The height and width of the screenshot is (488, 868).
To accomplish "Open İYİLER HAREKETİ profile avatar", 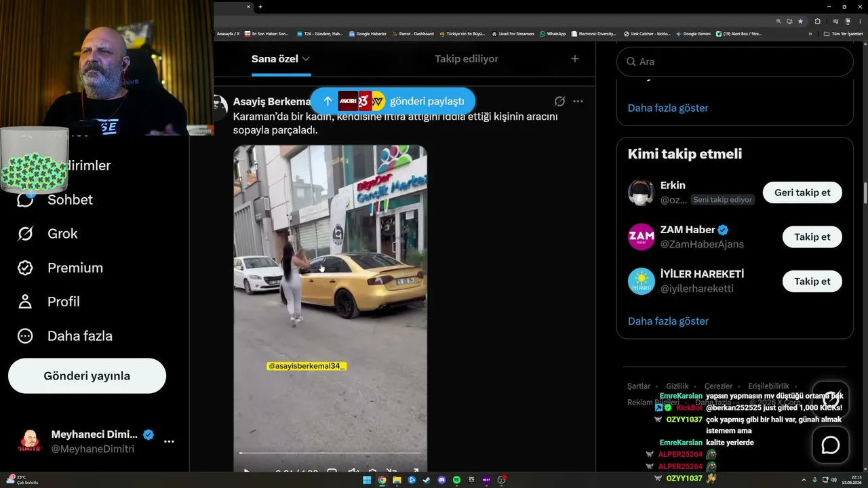I will pyautogui.click(x=641, y=281).
